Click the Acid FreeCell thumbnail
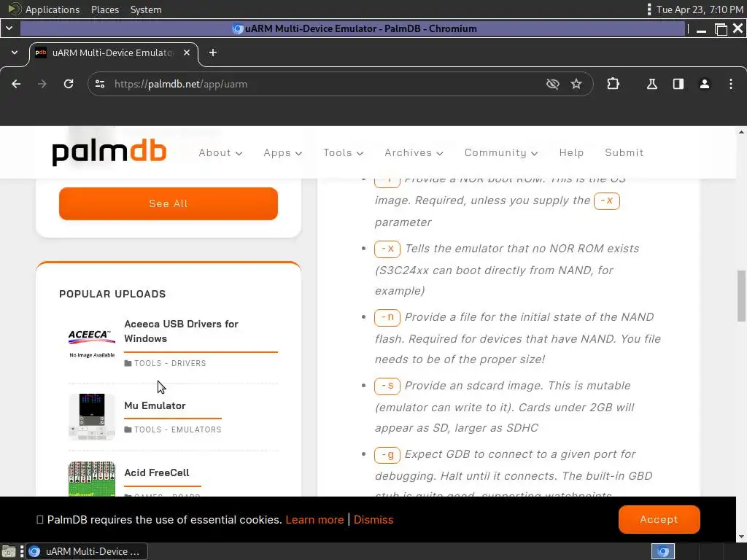This screenshot has height=560, width=747. (92, 479)
